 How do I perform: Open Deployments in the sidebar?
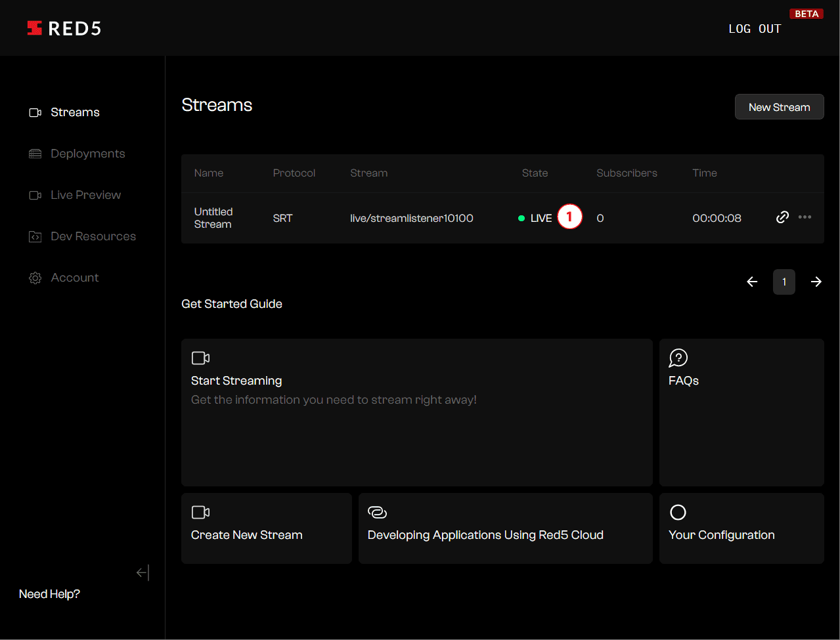(77, 154)
